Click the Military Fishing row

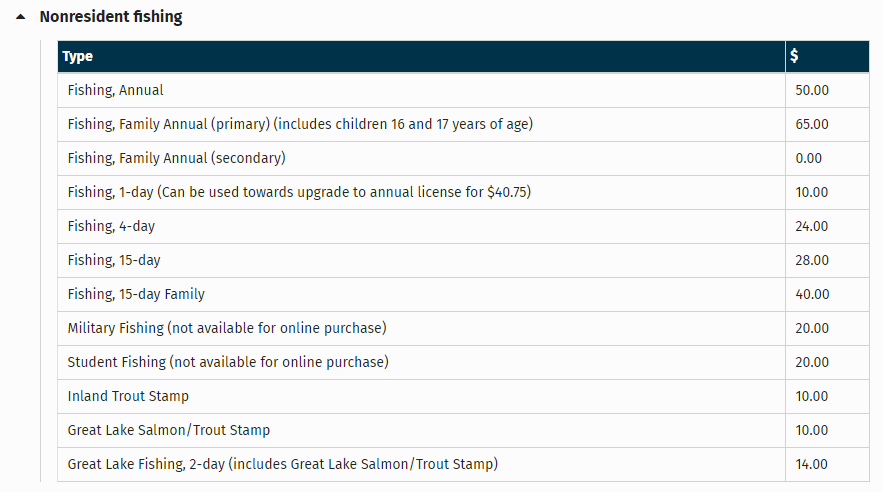click(227, 328)
